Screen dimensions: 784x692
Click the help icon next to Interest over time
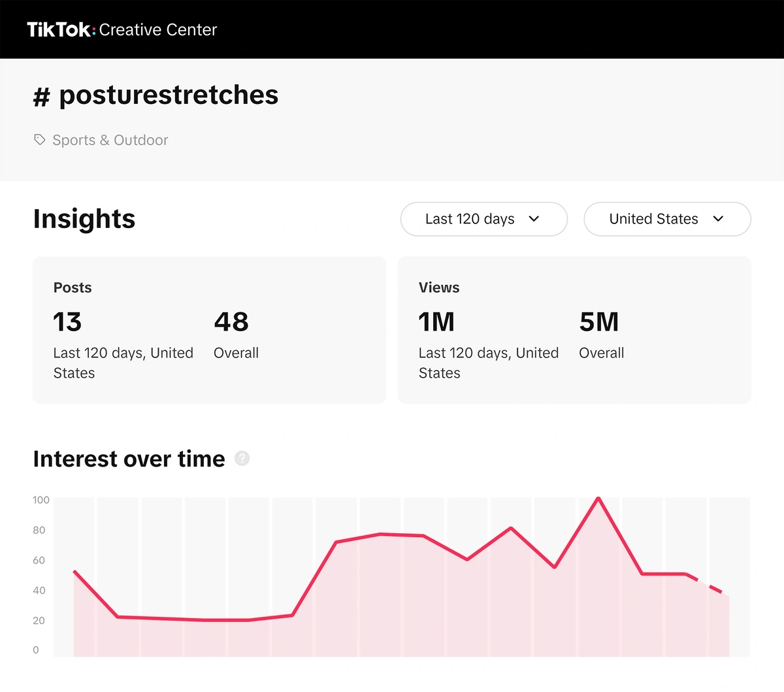pos(242,459)
